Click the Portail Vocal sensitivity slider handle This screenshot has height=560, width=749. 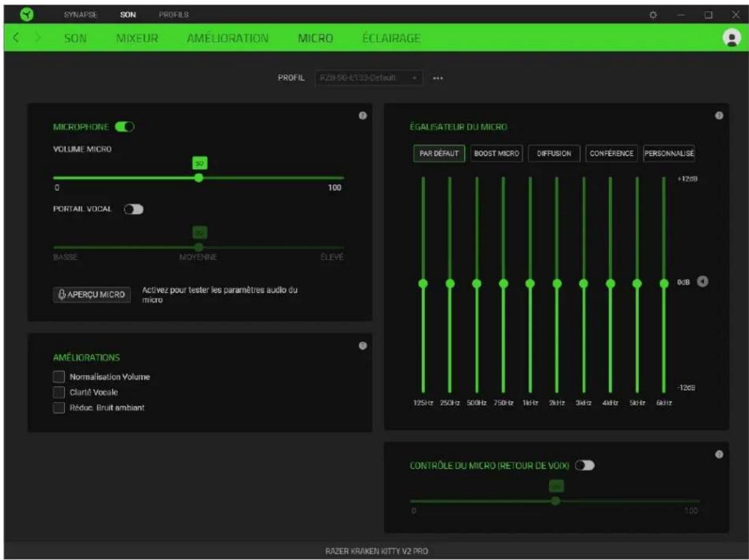point(199,247)
